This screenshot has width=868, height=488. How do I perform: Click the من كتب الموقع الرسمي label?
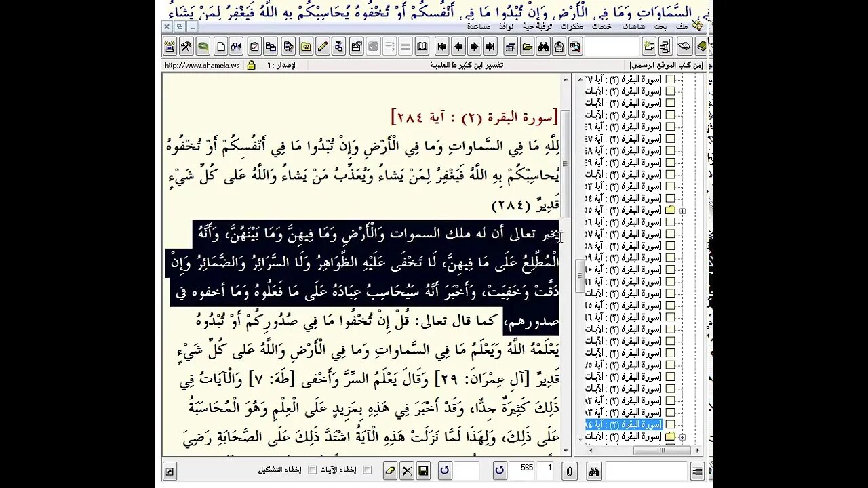666,66
